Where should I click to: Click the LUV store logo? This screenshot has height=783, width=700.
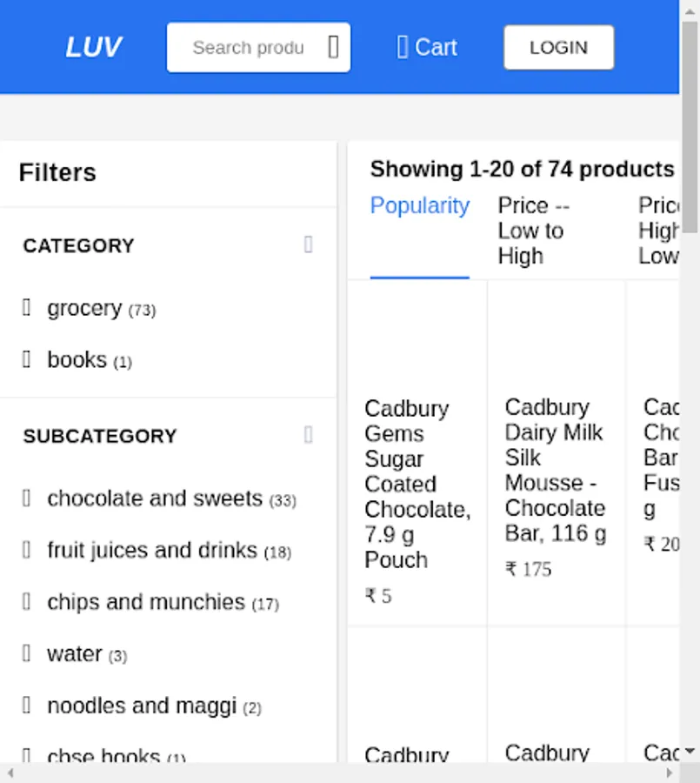coord(93,47)
